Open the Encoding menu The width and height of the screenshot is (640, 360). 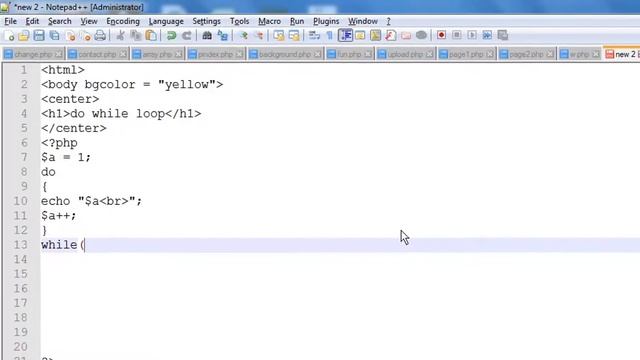coord(123,21)
